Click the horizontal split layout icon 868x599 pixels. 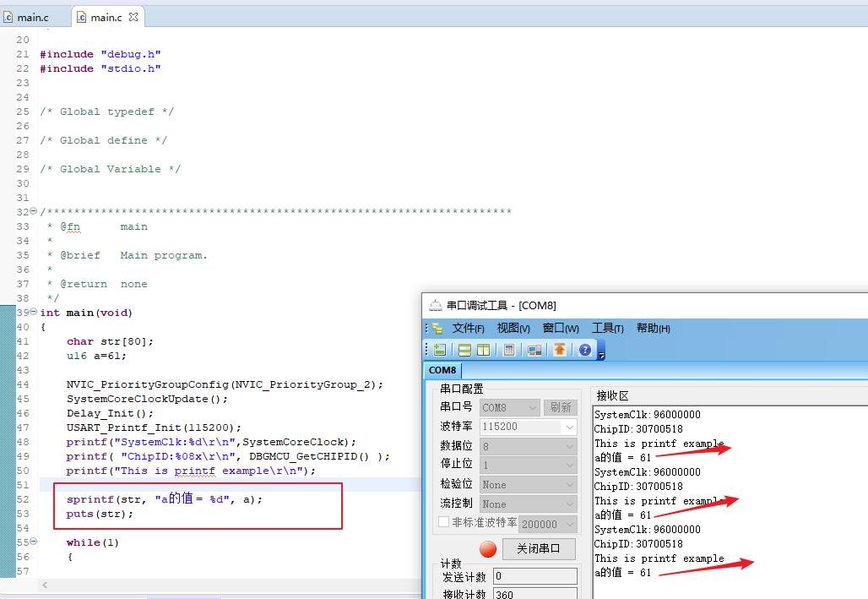pos(465,350)
